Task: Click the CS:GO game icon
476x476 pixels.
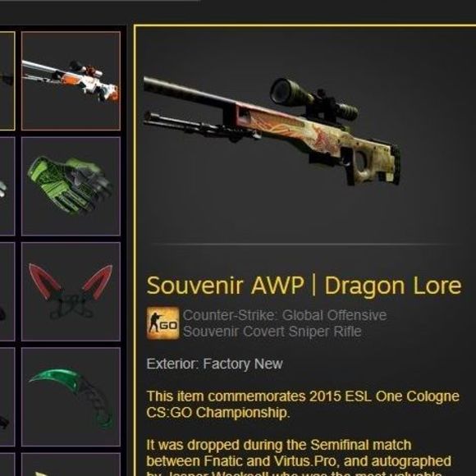Action: point(162,323)
